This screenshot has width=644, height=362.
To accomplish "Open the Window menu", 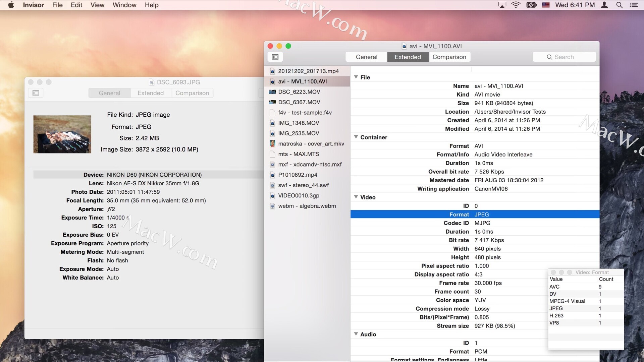I will coord(124,5).
